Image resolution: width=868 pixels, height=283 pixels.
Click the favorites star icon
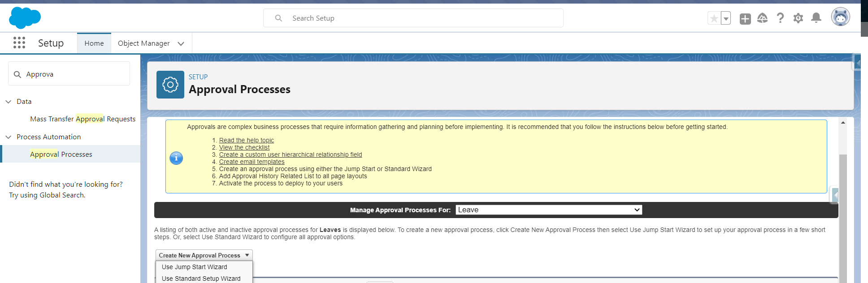(x=714, y=18)
